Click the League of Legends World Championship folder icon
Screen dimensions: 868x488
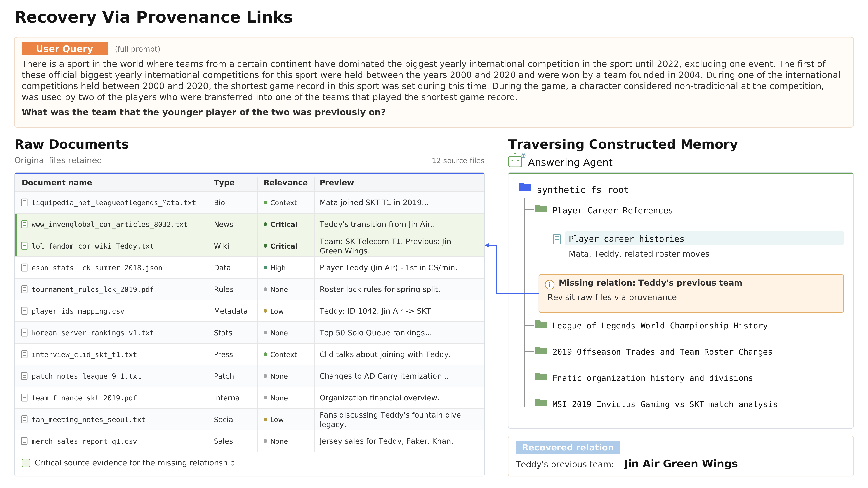541,324
